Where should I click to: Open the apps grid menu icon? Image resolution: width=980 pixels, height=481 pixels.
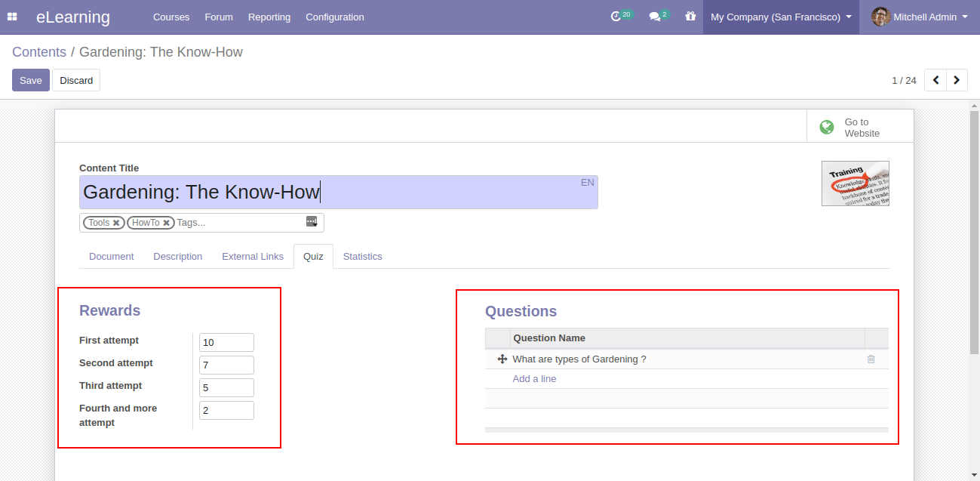tap(12, 17)
